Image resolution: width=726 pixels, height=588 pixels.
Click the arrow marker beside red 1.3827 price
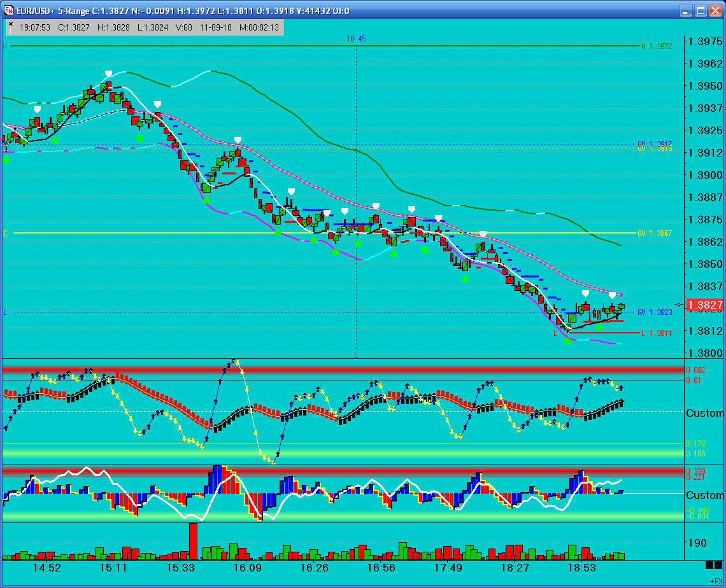(678, 304)
